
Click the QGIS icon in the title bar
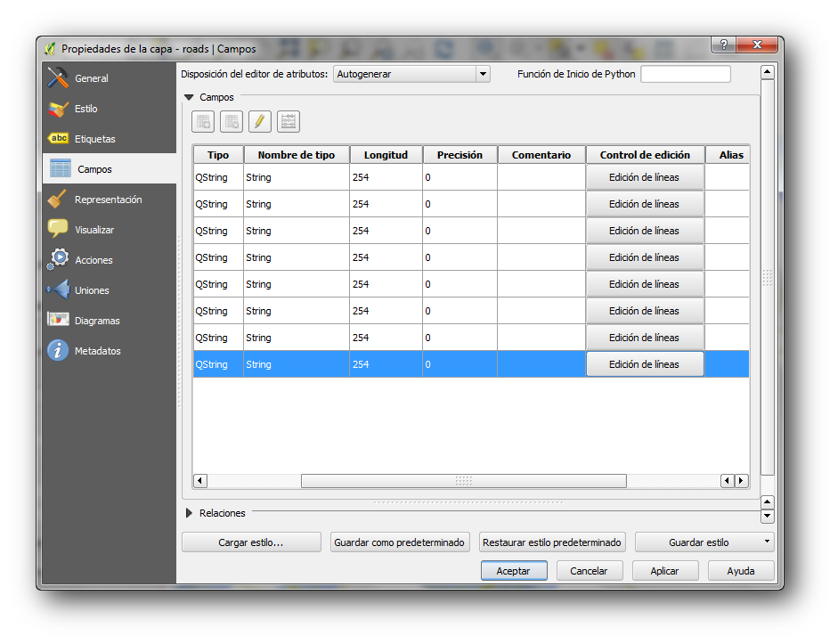50,49
